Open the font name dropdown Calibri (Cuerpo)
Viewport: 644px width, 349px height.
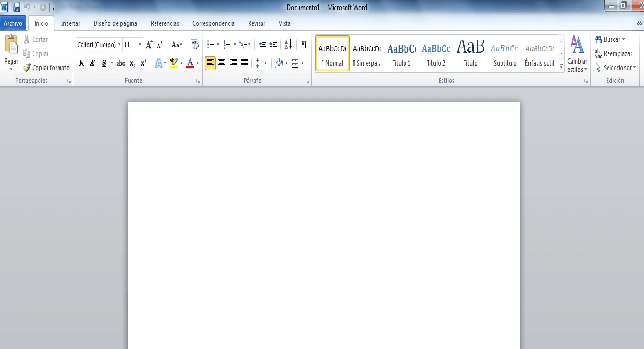coord(99,45)
